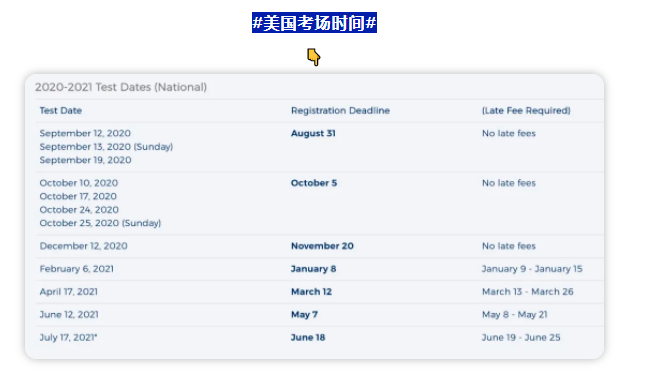This screenshot has width=665, height=384.
Task: Click 'No late fees' in the November 20 row
Action: pos(509,246)
